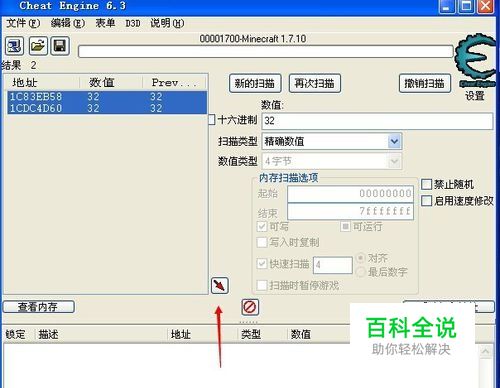
Task: Open the 数值类型 dropdown
Action: click(394, 162)
